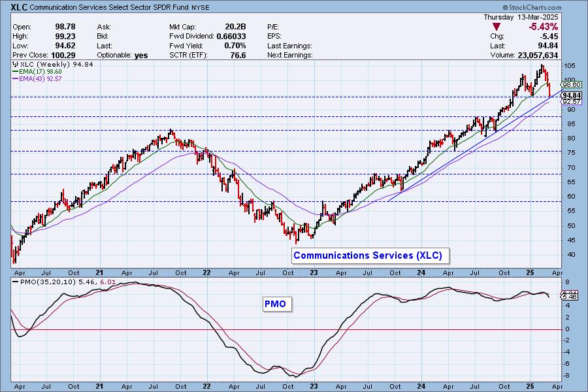Click the SCTR (ETF) value 76.6
The image size is (588, 392).
(238, 55)
